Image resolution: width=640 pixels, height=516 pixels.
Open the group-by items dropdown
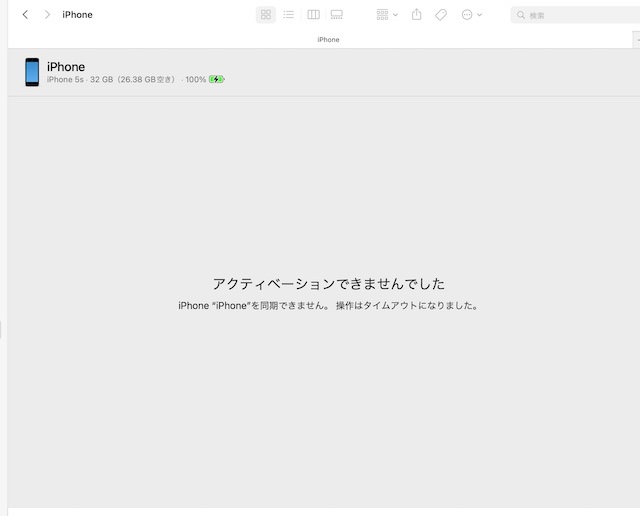click(x=386, y=15)
